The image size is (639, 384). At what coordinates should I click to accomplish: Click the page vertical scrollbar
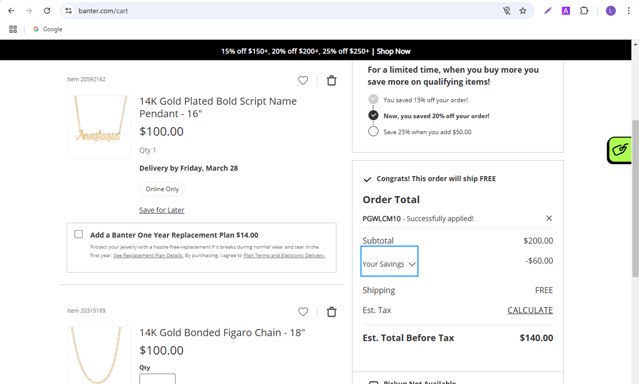635,198
